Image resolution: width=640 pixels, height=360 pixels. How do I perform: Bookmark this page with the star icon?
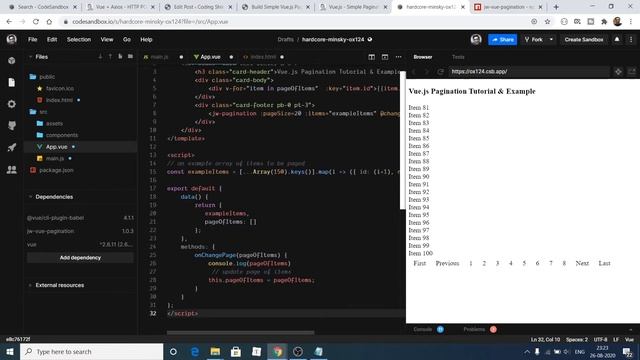coord(547,22)
